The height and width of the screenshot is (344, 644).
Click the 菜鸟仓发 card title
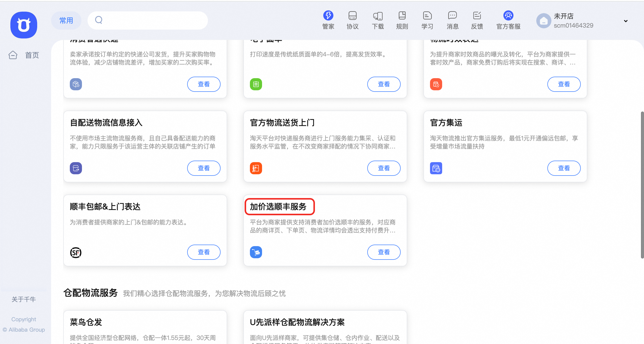coord(86,322)
